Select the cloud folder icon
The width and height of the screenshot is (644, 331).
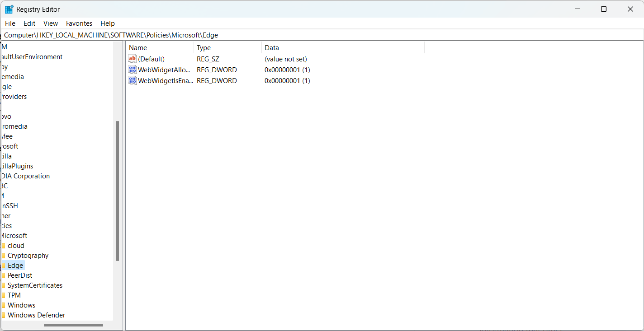pyautogui.click(x=3, y=246)
